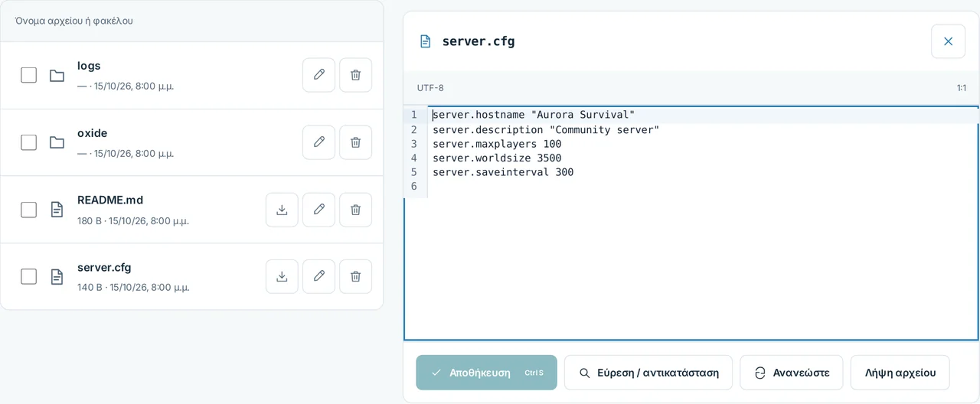Open Εύρεση / αντικατάσταση find and replace
Screen dimensions: 980x404
[x=648, y=373]
